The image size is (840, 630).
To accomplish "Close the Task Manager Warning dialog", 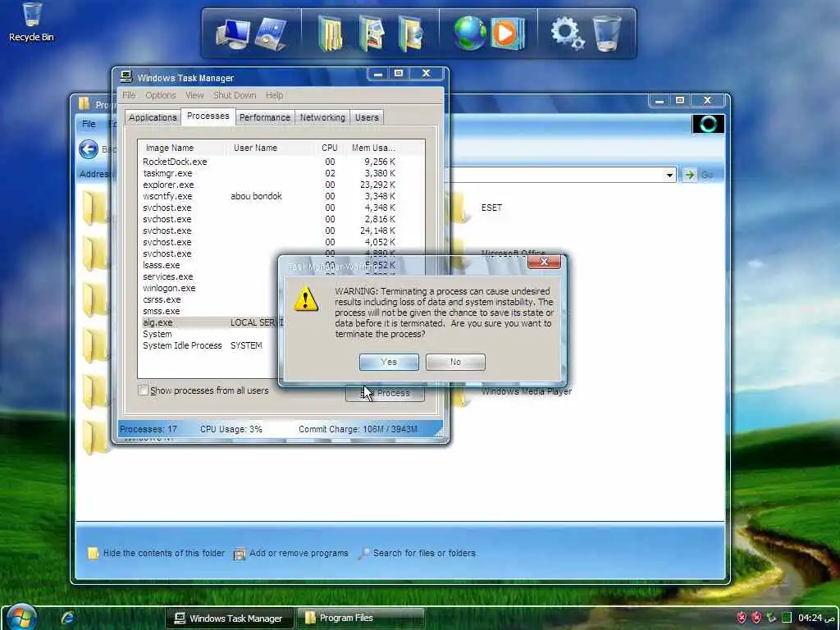I will pyautogui.click(x=545, y=262).
